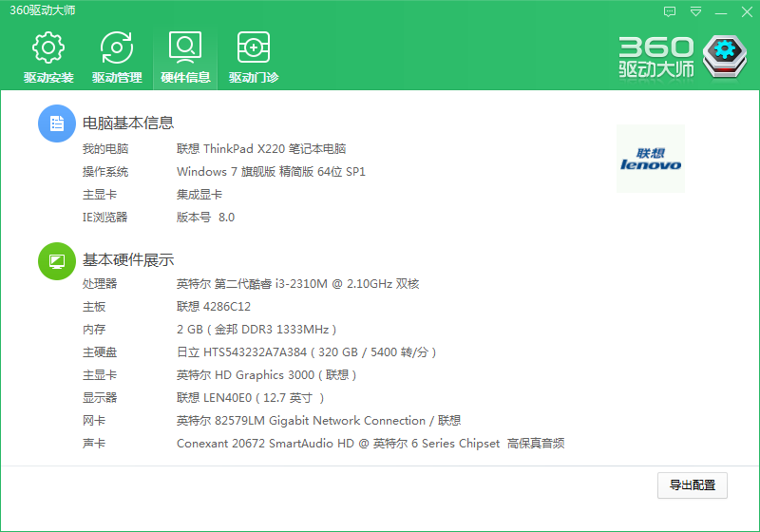Click the memory value 2 GB 金邦 DDR3
The image size is (760, 532).
click(256, 330)
